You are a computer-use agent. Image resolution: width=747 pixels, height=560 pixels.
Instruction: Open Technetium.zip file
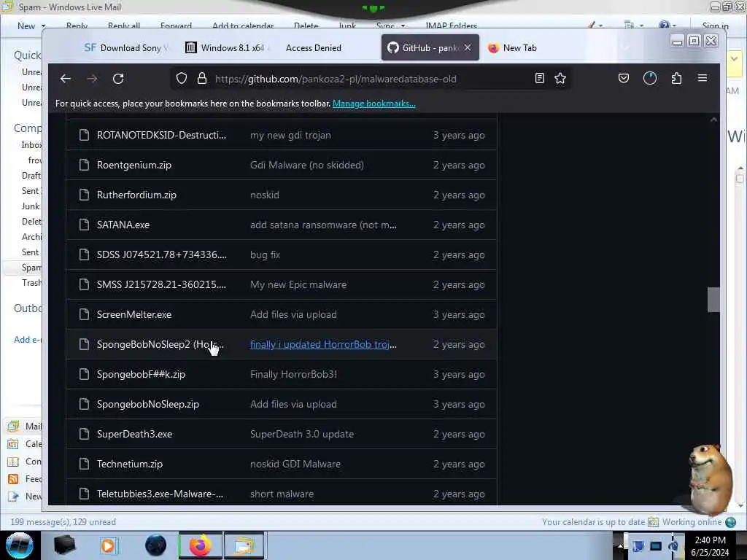click(130, 464)
